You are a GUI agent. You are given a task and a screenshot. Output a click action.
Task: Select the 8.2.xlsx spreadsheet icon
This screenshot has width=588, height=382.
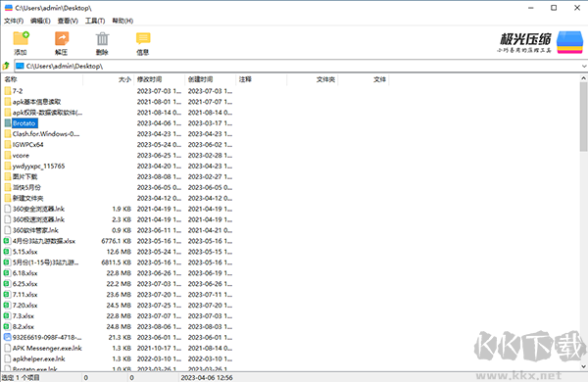point(7,326)
